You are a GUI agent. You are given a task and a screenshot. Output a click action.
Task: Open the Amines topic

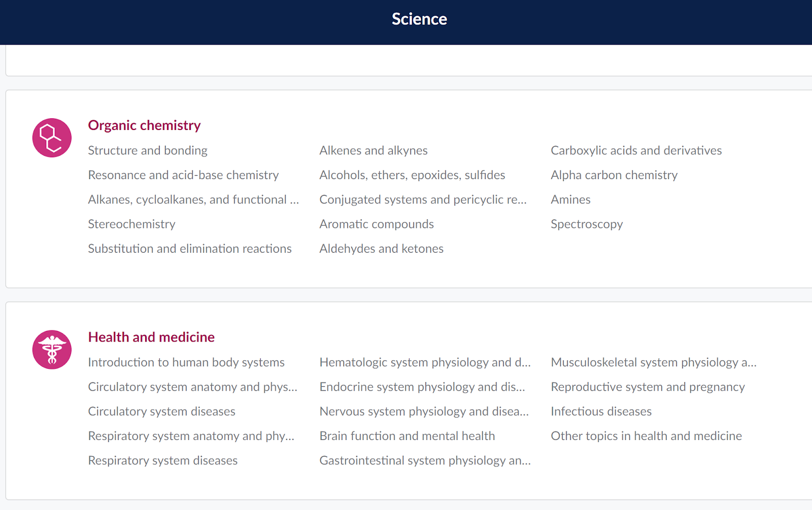coord(571,199)
